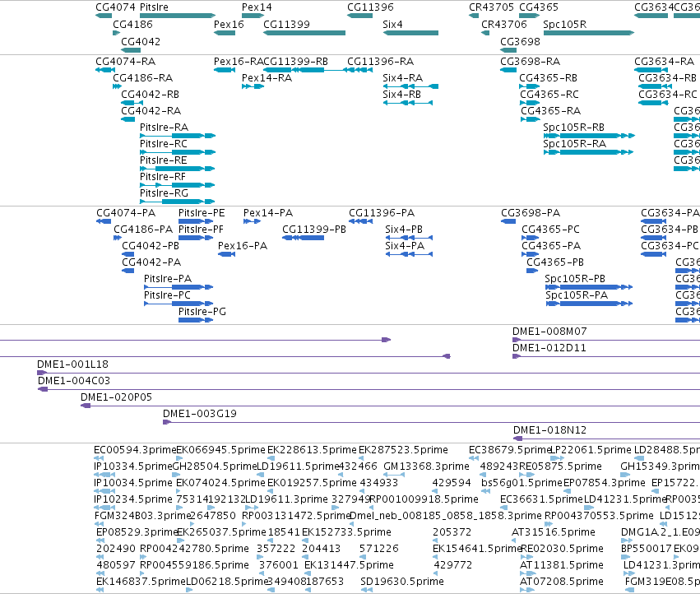Select protein CG4365-PB
Image resolution: width=700 pixels, height=594 pixels.
[x=555, y=262]
